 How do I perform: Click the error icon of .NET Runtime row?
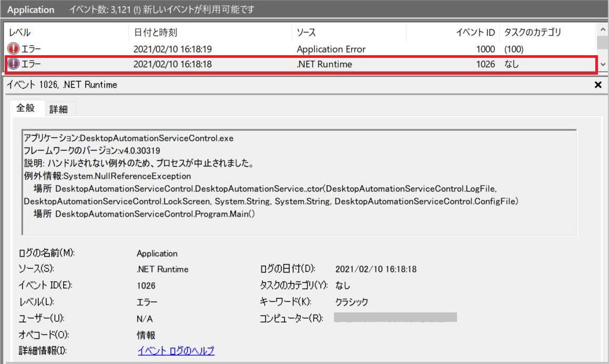13,64
